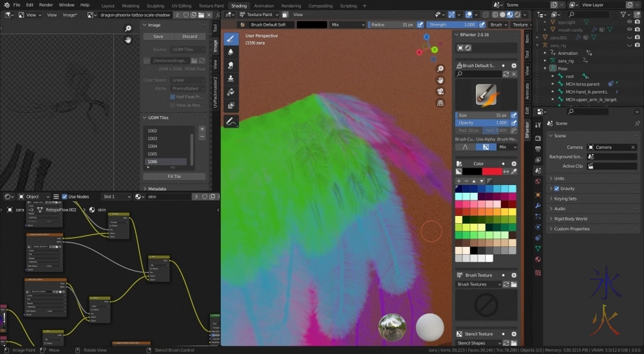644x354 pixels.
Task: Select the Clone stamp tool
Action: pyautogui.click(x=231, y=79)
